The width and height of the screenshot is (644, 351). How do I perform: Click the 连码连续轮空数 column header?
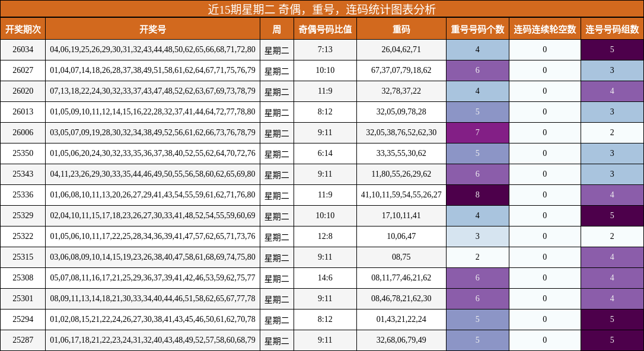[x=544, y=27]
